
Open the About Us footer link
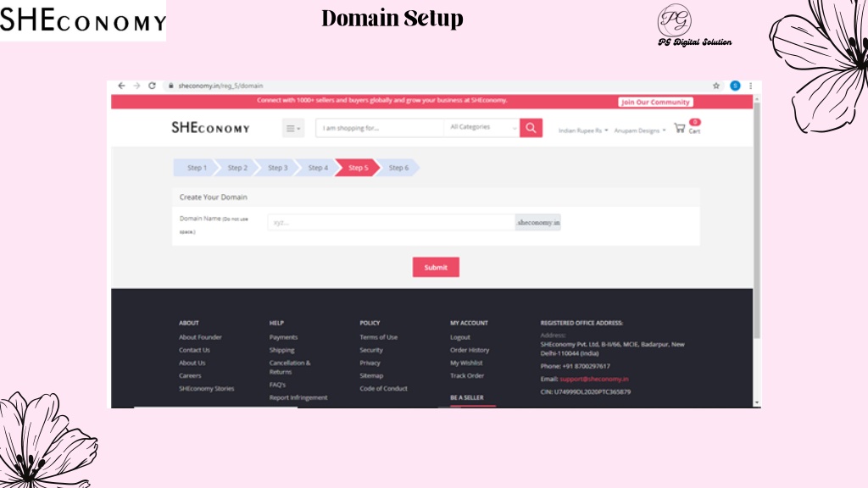coord(192,363)
